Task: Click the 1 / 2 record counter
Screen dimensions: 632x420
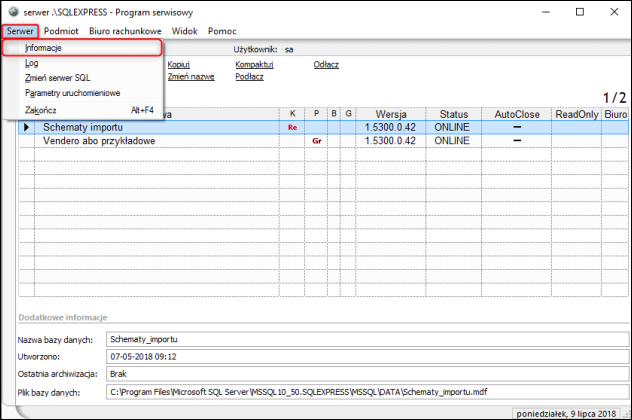Action: click(614, 98)
